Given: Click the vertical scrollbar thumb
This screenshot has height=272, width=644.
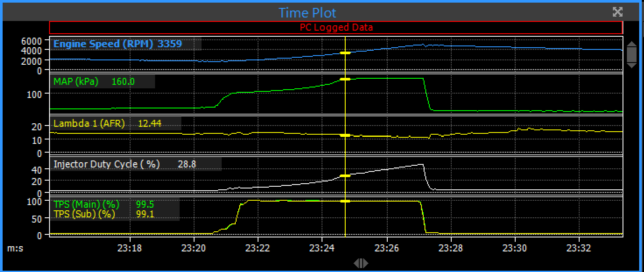Looking at the screenshot, I should tap(631, 54).
